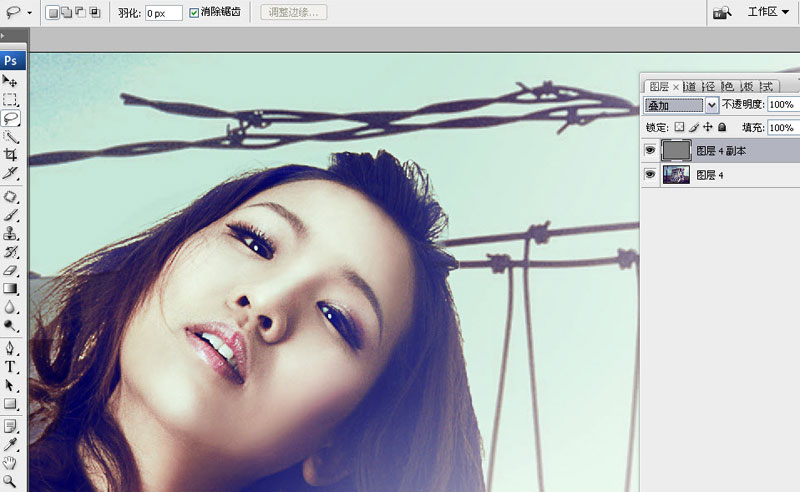
Task: Select the Brush tool
Action: 10,215
